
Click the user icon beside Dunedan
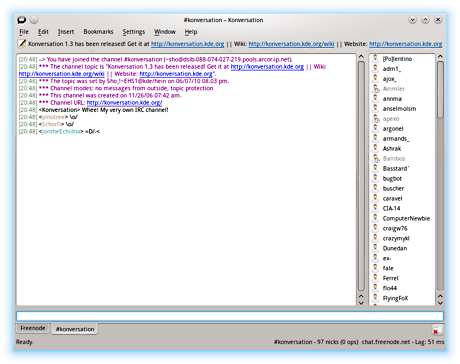pyautogui.click(x=376, y=248)
